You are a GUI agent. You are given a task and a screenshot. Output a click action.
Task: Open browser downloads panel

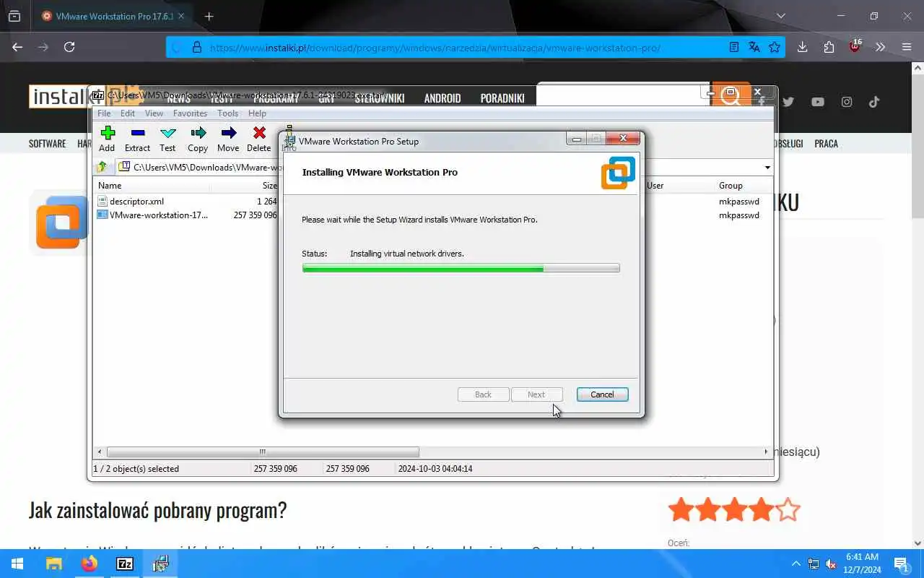(802, 47)
